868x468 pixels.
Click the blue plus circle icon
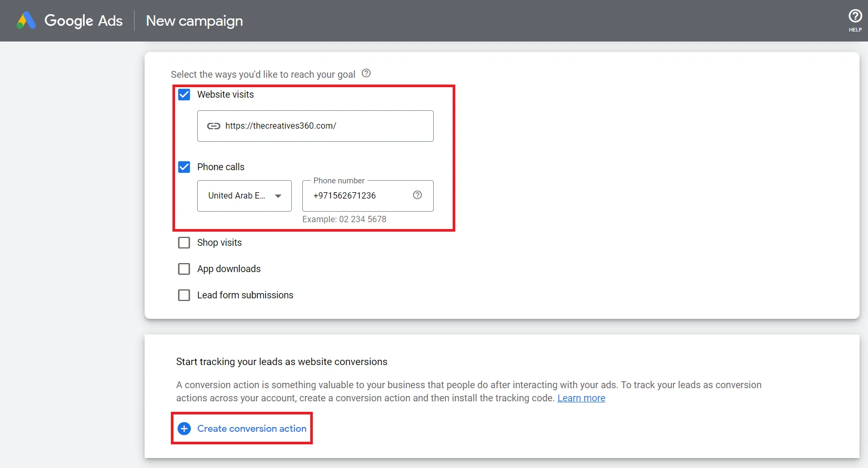[x=184, y=429]
